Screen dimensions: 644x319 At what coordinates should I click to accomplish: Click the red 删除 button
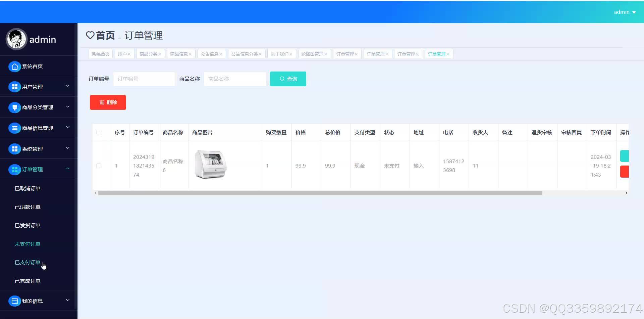[108, 102]
